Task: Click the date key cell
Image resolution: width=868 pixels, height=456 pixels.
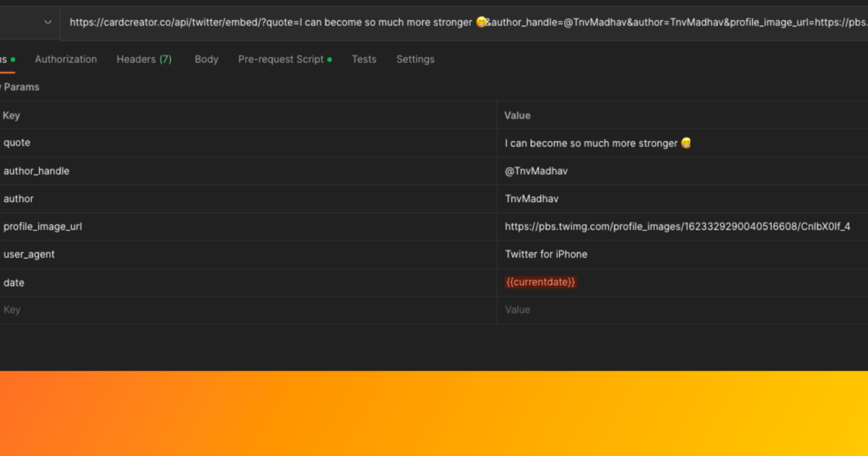Action: point(14,282)
